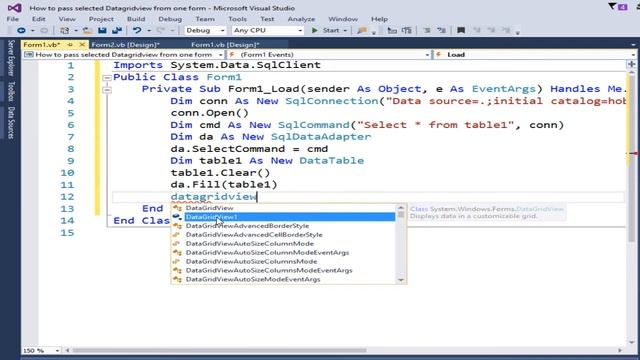Click the IntelliSense list scroll-up arrow
Image resolution: width=640 pixels, height=360 pixels.
[x=401, y=208]
